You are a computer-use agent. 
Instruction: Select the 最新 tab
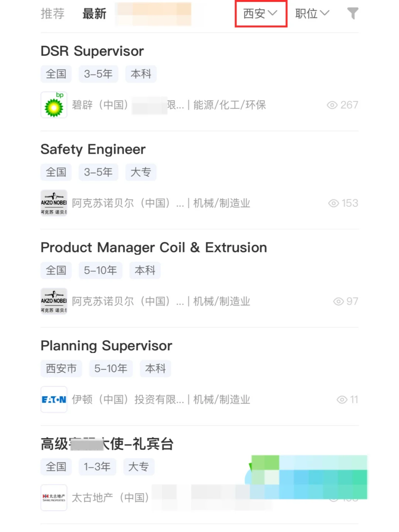coord(94,14)
